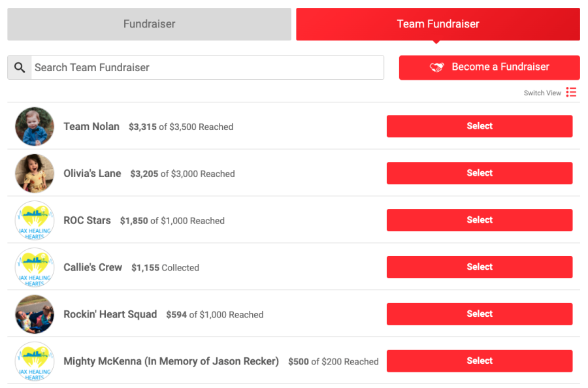Toggle the Switch View list icon
The image size is (588, 388).
point(571,92)
